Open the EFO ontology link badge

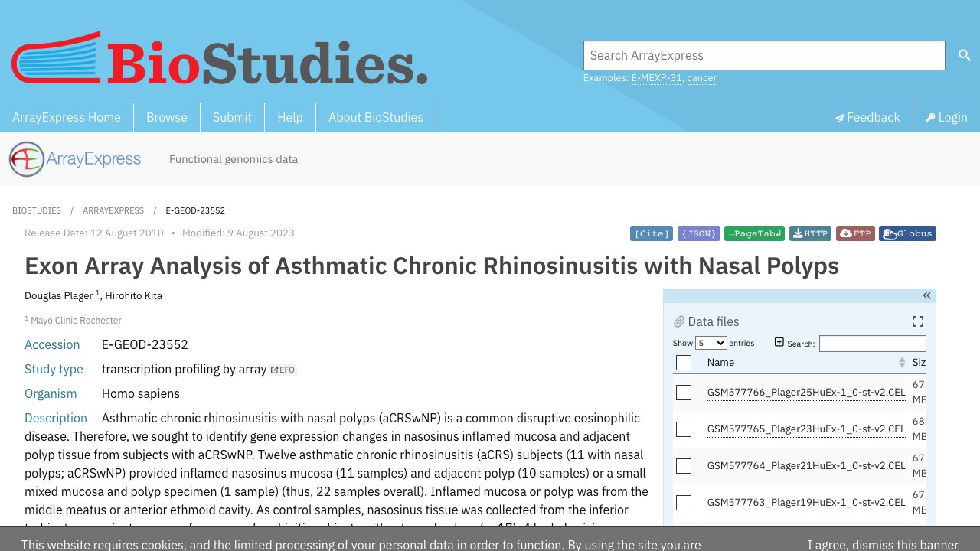pyautogui.click(x=283, y=370)
